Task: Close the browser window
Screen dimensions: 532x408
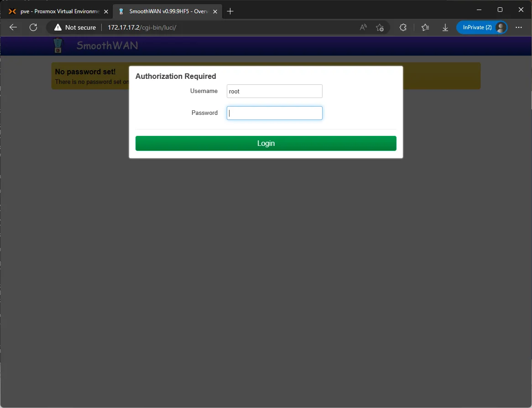Action: [x=521, y=10]
